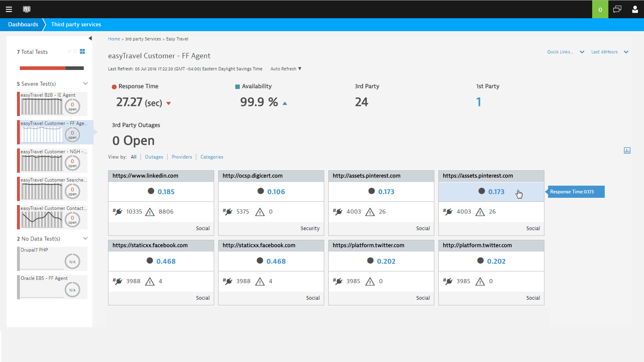The width and height of the screenshot is (644, 362).
Task: Open Third party services in the blue bar
Action: pos(76,24)
